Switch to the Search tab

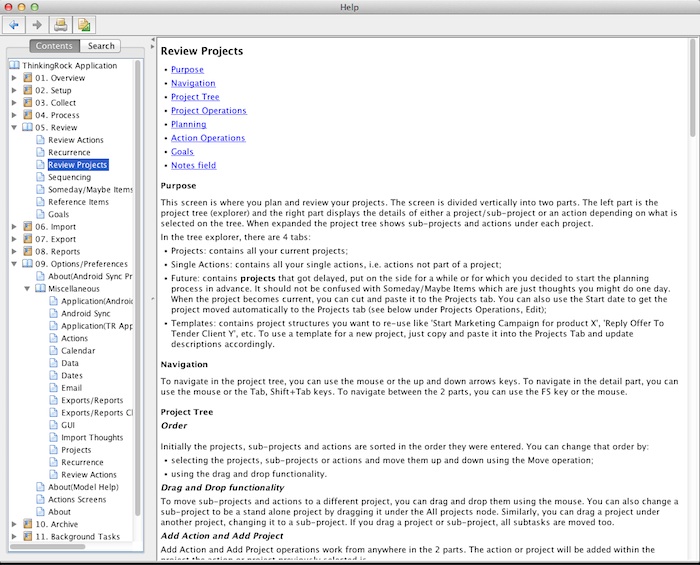pos(101,46)
